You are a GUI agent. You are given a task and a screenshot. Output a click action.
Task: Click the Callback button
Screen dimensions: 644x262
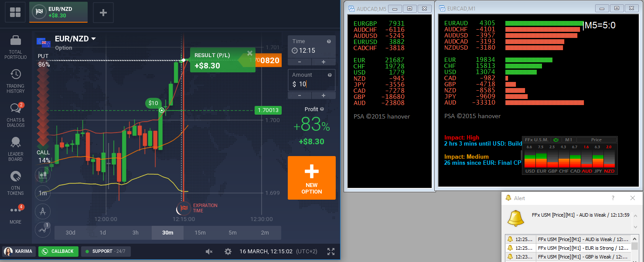(x=58, y=252)
